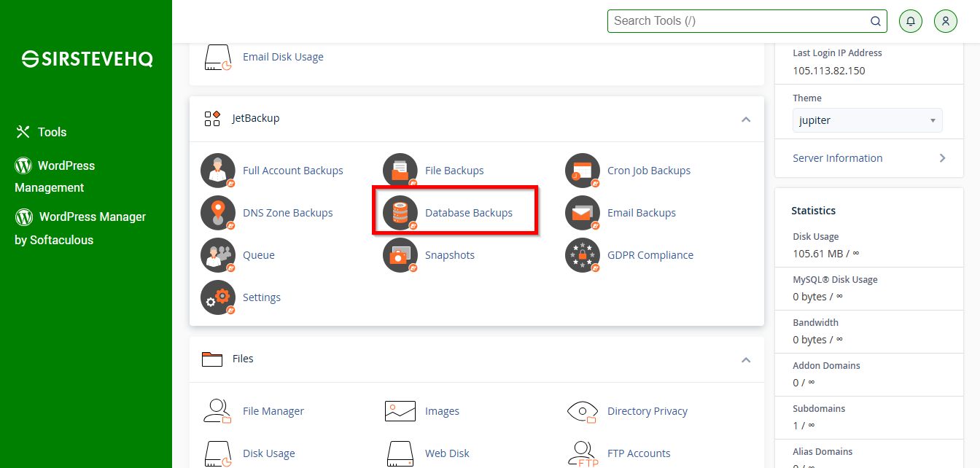The height and width of the screenshot is (468, 980).
Task: Open the Directory Privacy eye icon
Action: pos(583,411)
